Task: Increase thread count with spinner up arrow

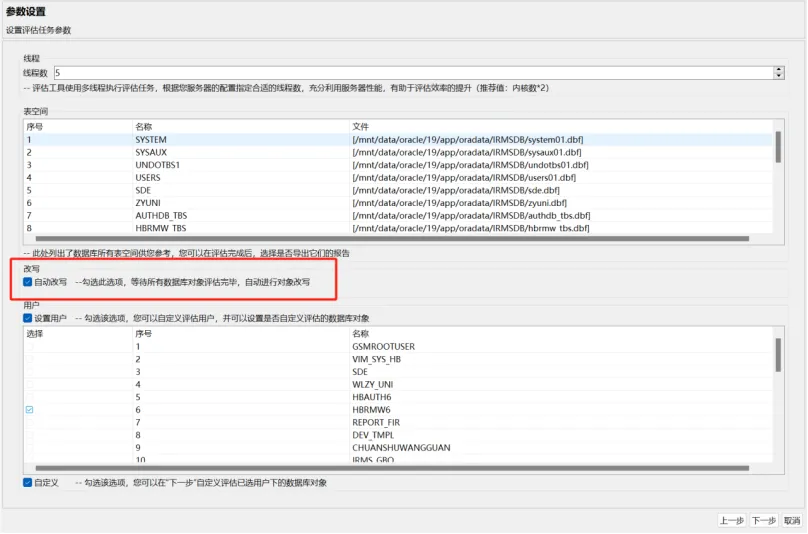Action: (x=779, y=69)
